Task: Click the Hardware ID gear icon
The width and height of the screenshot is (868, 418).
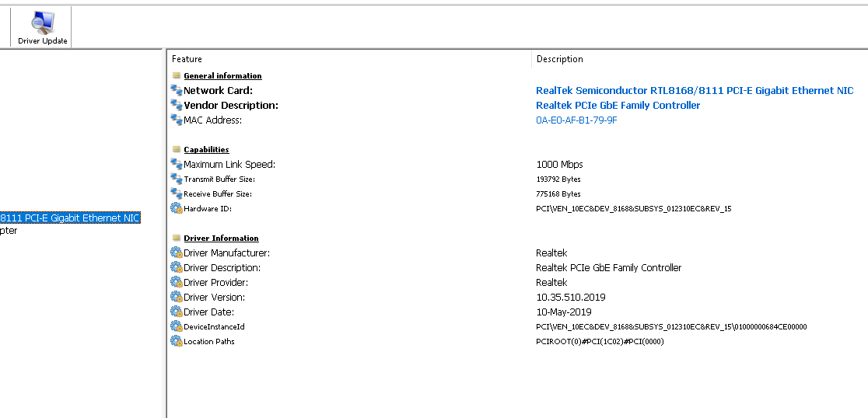Action: 177,209
